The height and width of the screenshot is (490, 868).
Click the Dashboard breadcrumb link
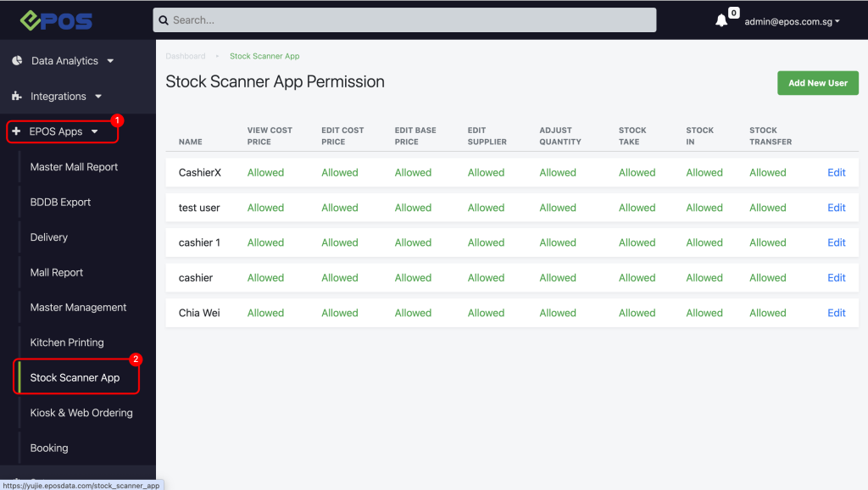click(x=186, y=56)
